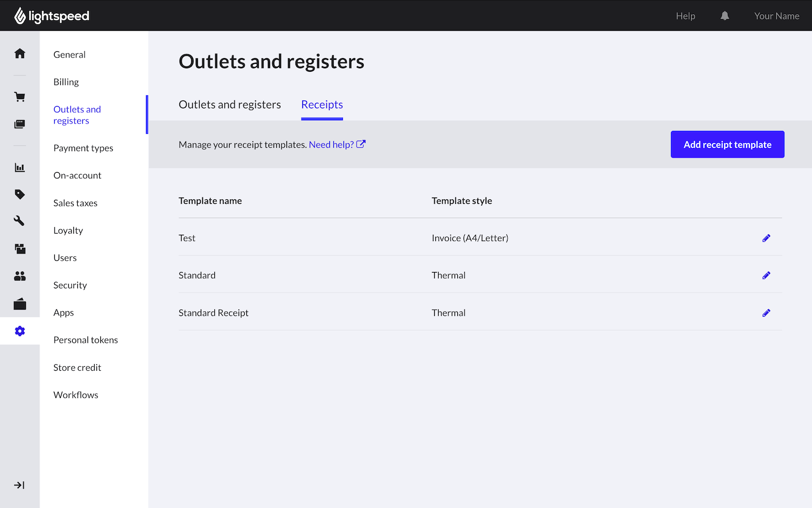Image resolution: width=812 pixels, height=508 pixels.
Task: Edit the Standard thermal template
Action: [x=766, y=275]
